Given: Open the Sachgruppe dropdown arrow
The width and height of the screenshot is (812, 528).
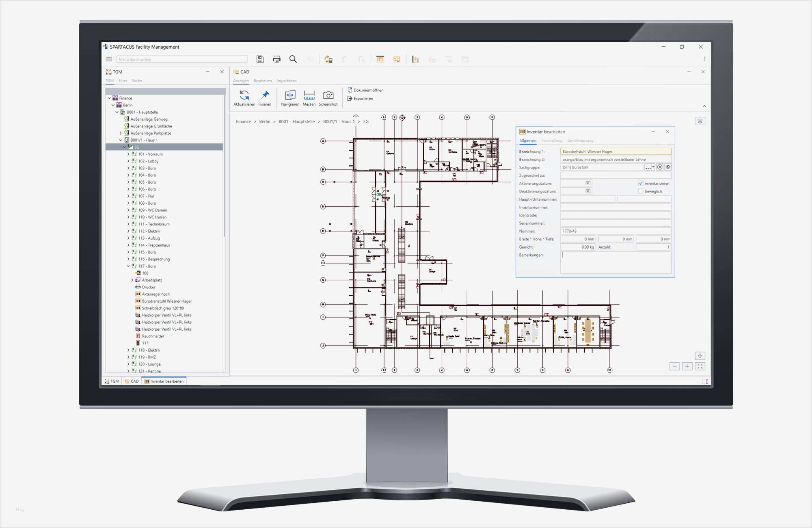Looking at the screenshot, I should [653, 167].
